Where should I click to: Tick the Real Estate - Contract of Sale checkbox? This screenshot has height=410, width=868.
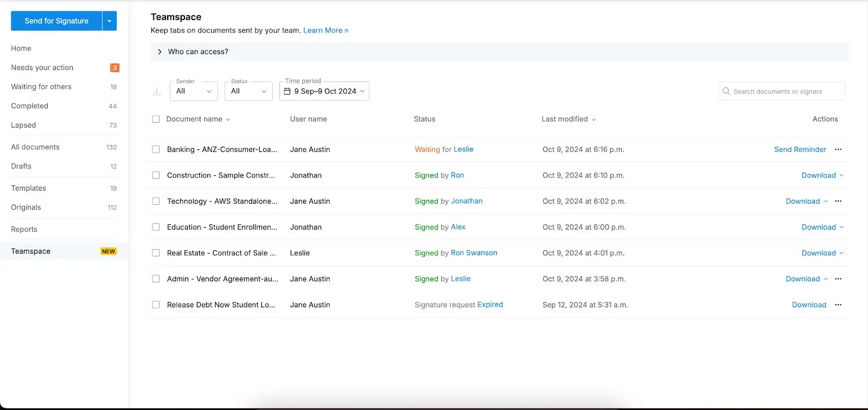pyautogui.click(x=156, y=253)
